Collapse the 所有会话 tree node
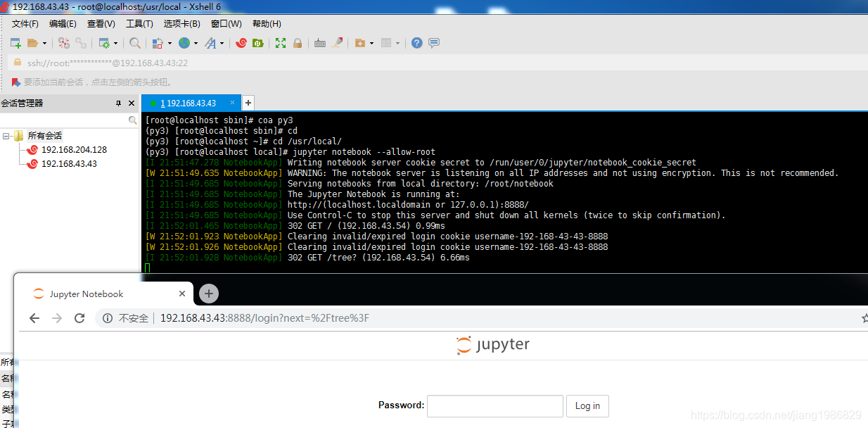Screen dimensions: 868x428 [x=6, y=136]
